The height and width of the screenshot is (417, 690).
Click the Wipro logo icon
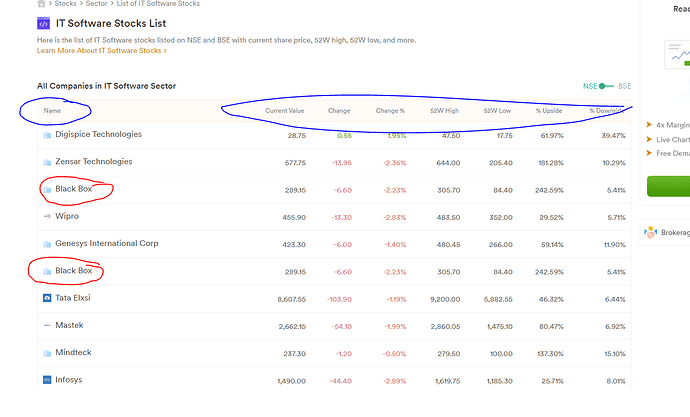(47, 216)
